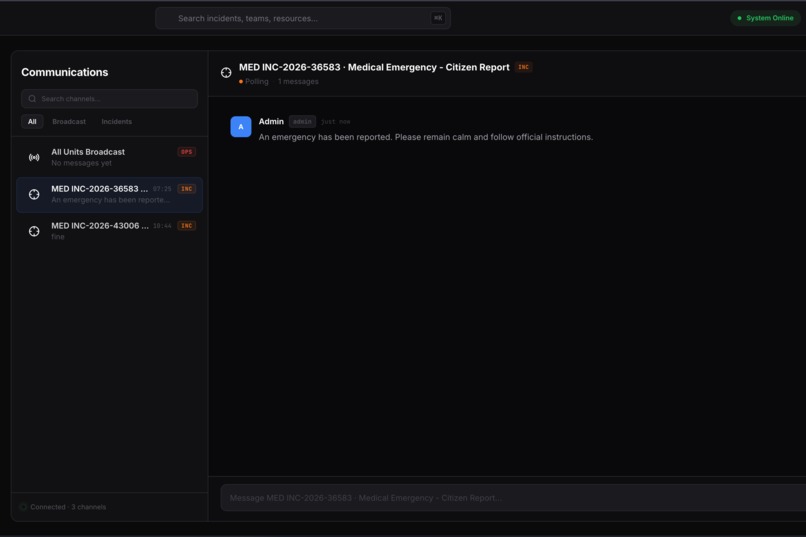The image size is (806, 537).
Task: Open the MED INC-2026-43006 channel
Action: (x=109, y=231)
